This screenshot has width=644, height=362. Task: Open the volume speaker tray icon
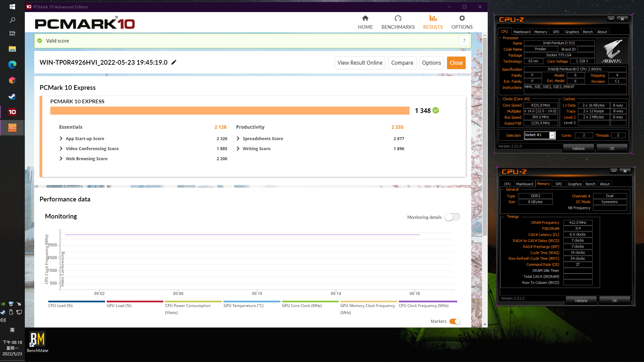[x=3, y=320]
